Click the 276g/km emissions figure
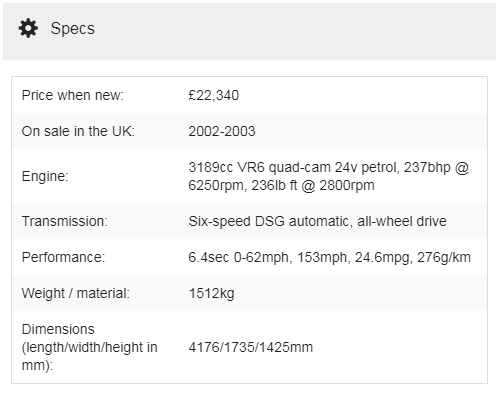The width and height of the screenshot is (497, 397). pos(444,258)
